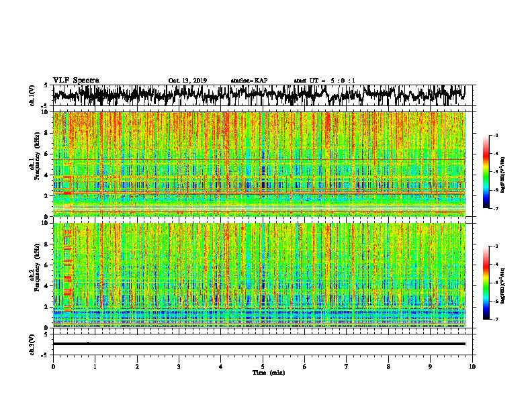Screen dimensions: 532x411
Task: Click the "station=KAP" label
Action: pos(249,81)
